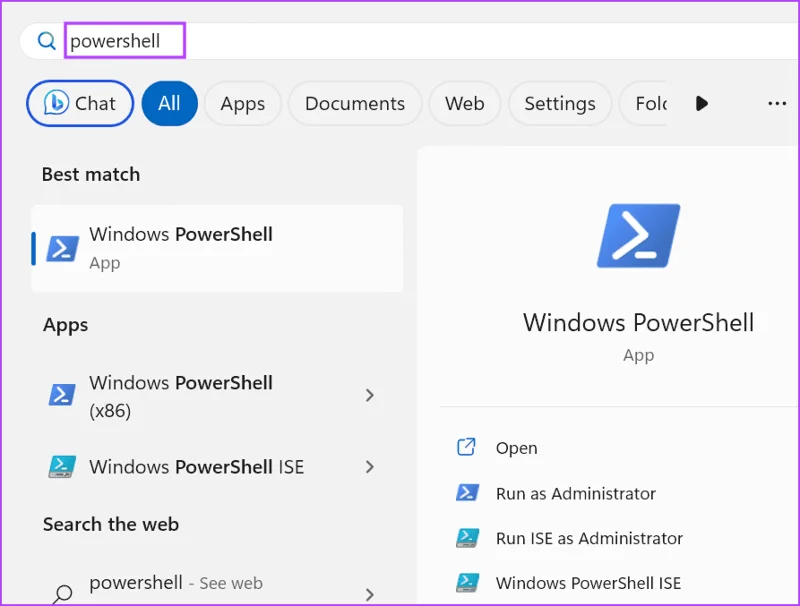This screenshot has height=606, width=800.
Task: Click the large PowerShell logo in preview
Action: (x=639, y=235)
